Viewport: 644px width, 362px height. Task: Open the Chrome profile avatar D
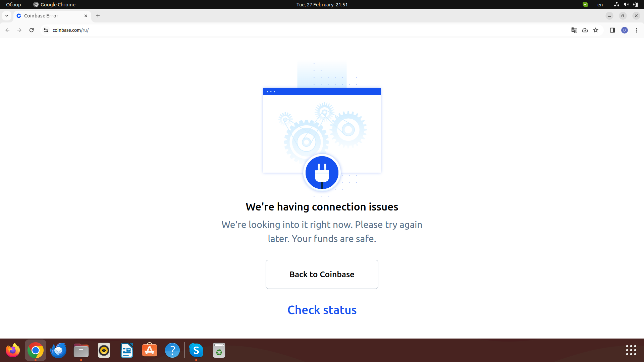(625, 30)
